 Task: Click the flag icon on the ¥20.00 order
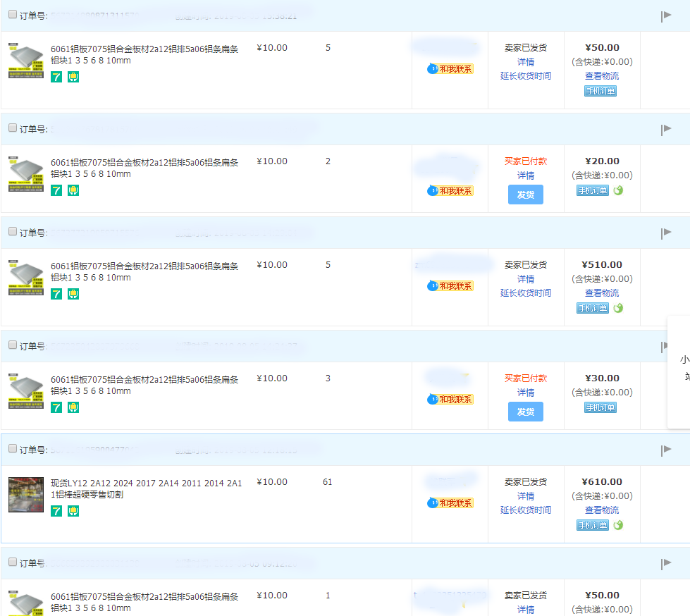pyautogui.click(x=665, y=130)
